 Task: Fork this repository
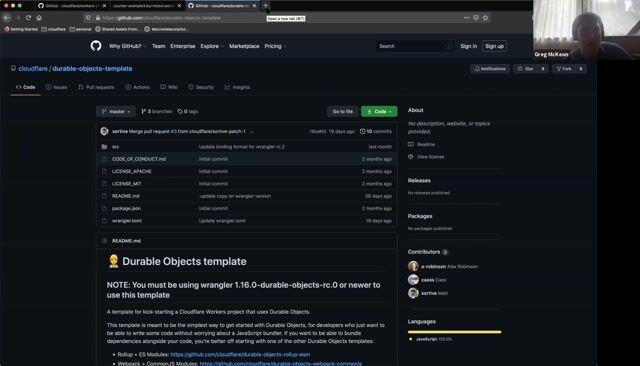[564, 69]
